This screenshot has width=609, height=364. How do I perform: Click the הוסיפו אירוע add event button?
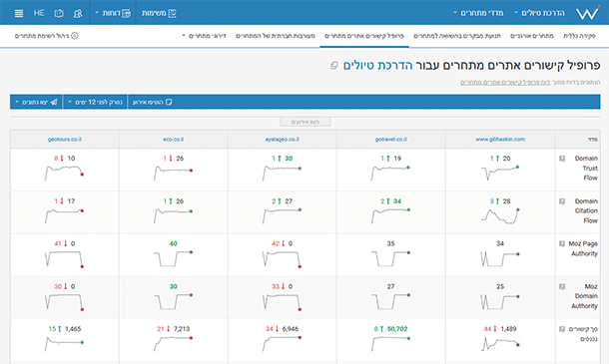tap(152, 102)
